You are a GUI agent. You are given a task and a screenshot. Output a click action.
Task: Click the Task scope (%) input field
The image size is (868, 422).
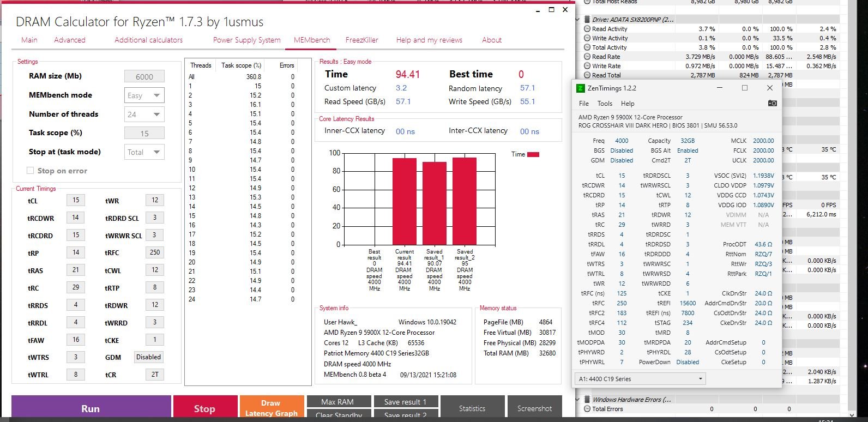click(x=144, y=134)
